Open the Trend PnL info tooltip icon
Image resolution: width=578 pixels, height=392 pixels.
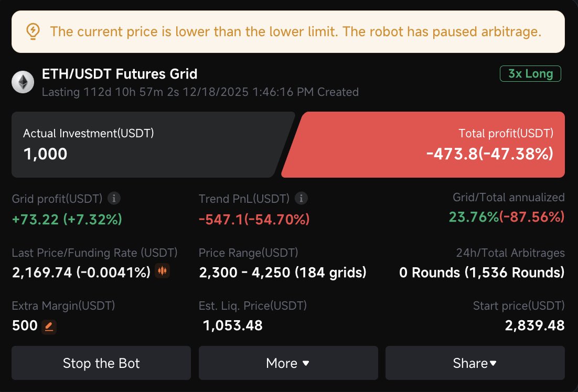[x=301, y=198]
